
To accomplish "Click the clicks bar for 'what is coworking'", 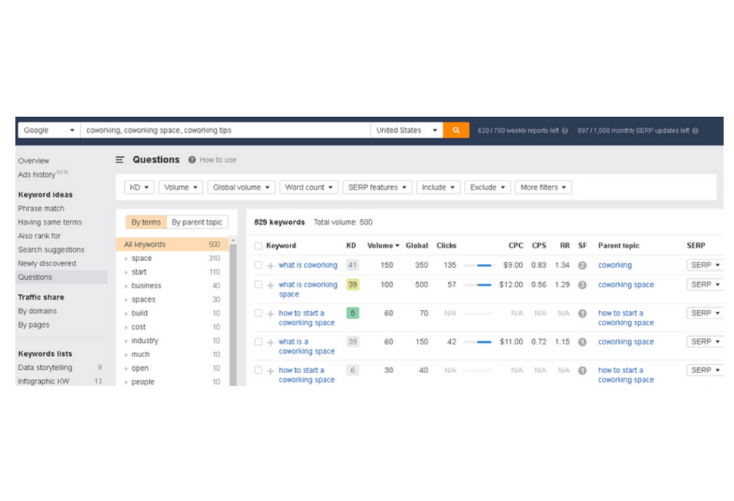I will click(x=477, y=266).
